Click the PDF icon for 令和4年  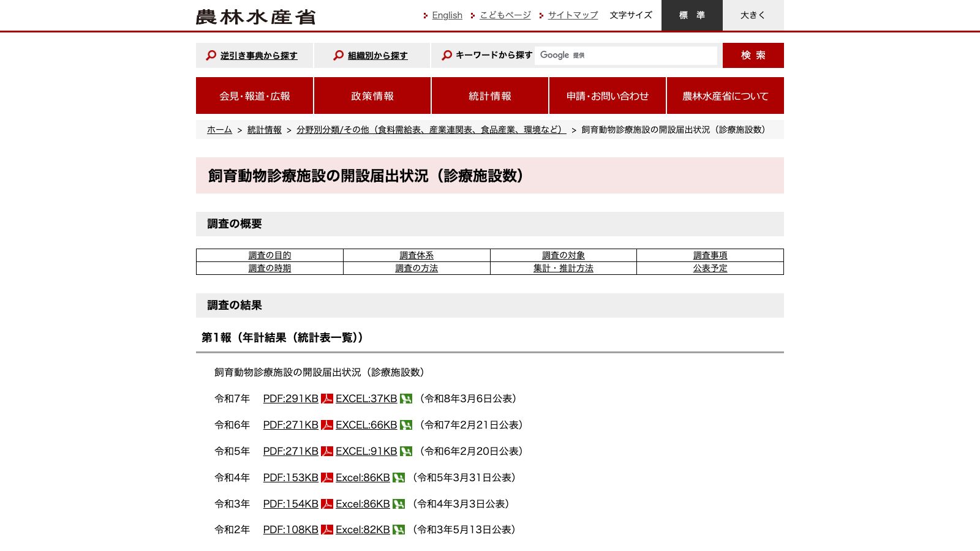tap(327, 478)
